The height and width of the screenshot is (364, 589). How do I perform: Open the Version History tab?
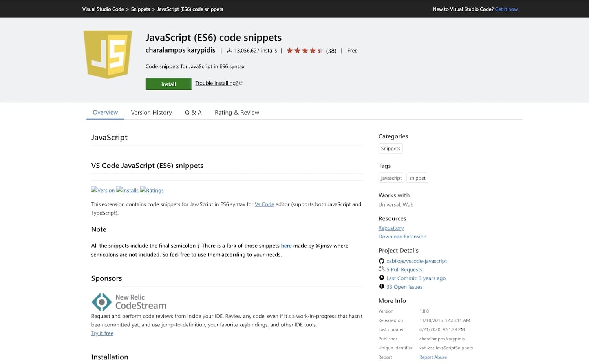pos(151,112)
